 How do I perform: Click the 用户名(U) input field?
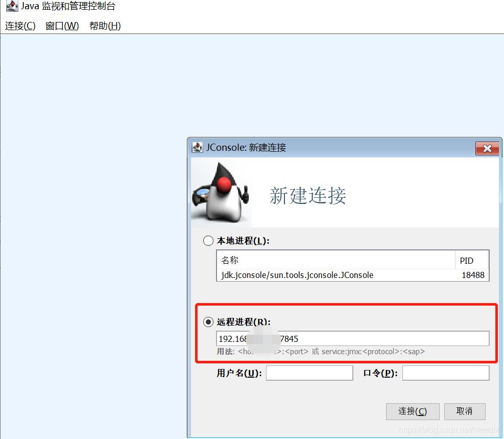(309, 373)
